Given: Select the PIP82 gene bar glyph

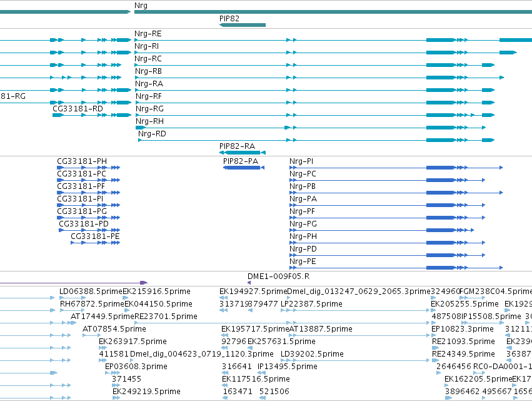Looking at the screenshot, I should (x=243, y=25).
